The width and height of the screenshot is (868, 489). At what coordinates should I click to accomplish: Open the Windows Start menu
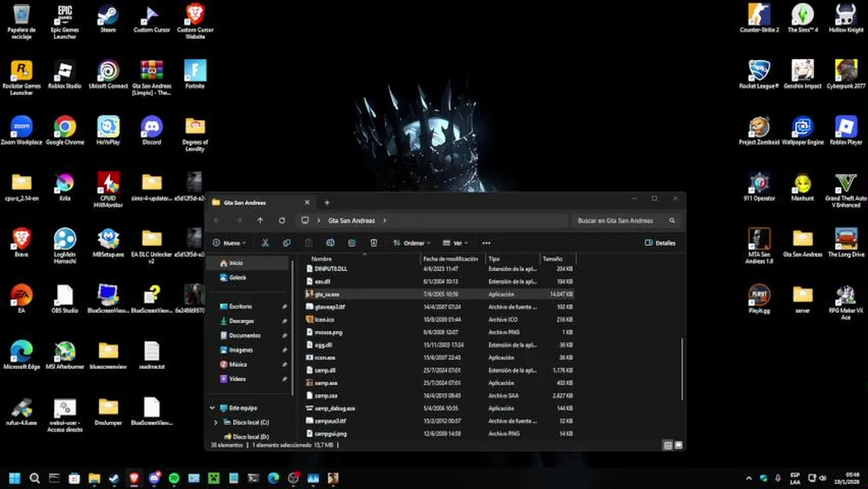point(14,478)
